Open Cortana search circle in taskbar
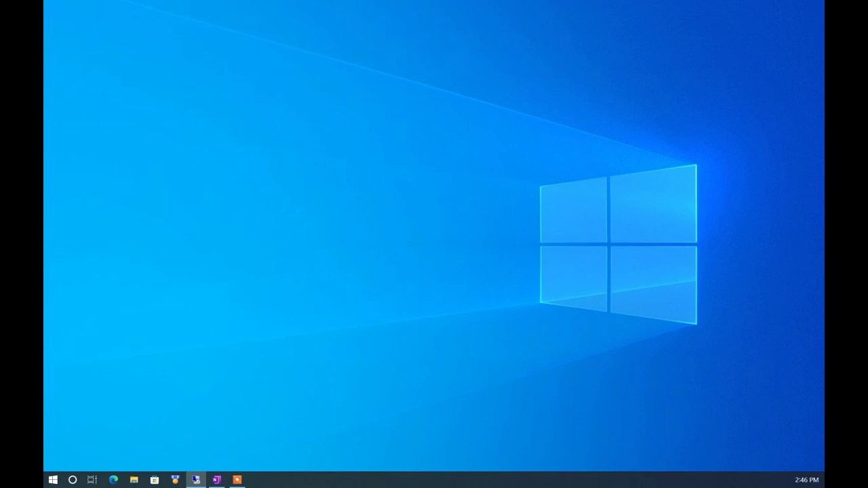The width and height of the screenshot is (868, 488). (x=73, y=480)
